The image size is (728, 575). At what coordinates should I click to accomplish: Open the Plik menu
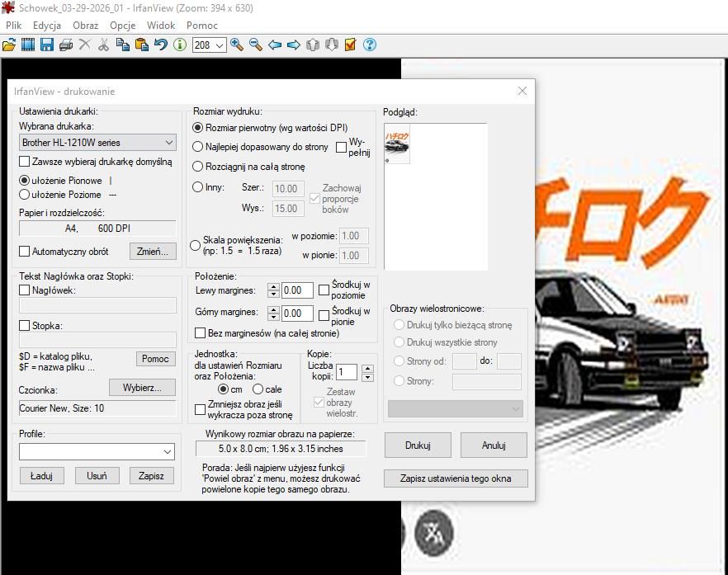point(13,26)
